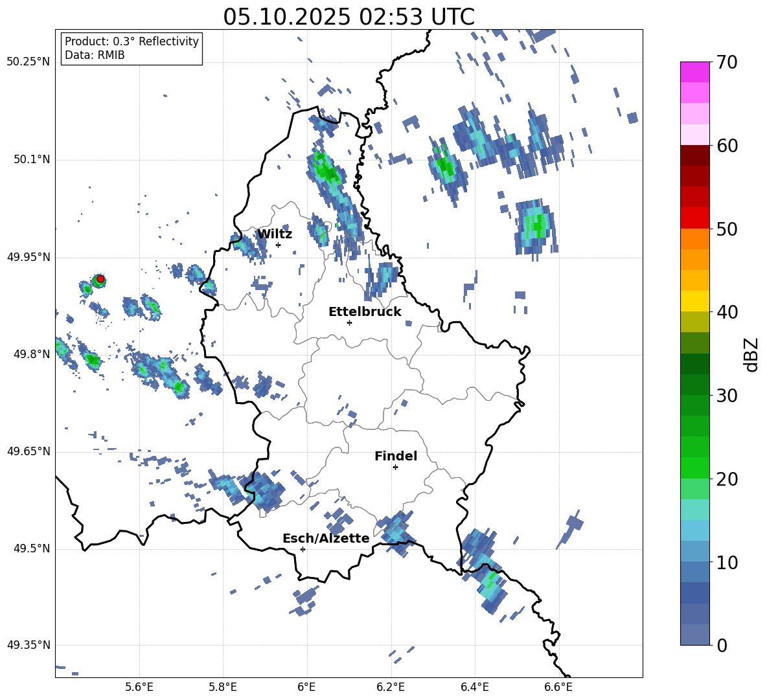Click the bright green swatch just above 20
Image resolution: width=767 pixels, height=700 pixels.
click(694, 468)
